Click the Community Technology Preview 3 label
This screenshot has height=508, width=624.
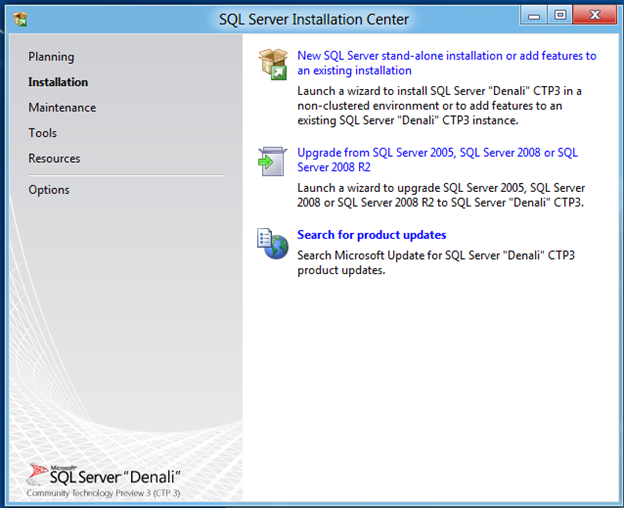pos(103,493)
